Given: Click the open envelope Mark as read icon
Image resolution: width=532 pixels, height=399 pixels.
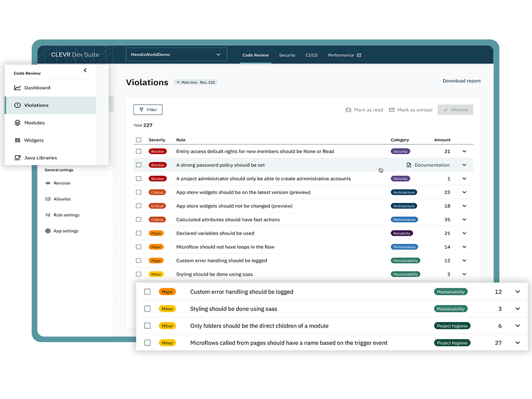Looking at the screenshot, I should (x=348, y=110).
